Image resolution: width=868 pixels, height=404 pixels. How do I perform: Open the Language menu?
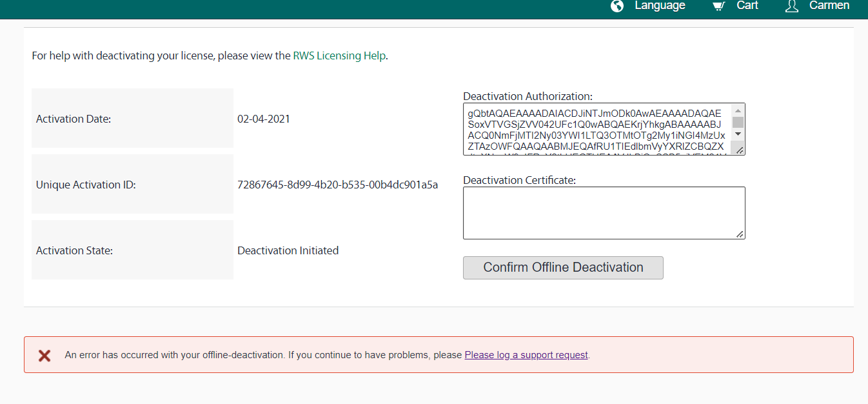point(660,6)
